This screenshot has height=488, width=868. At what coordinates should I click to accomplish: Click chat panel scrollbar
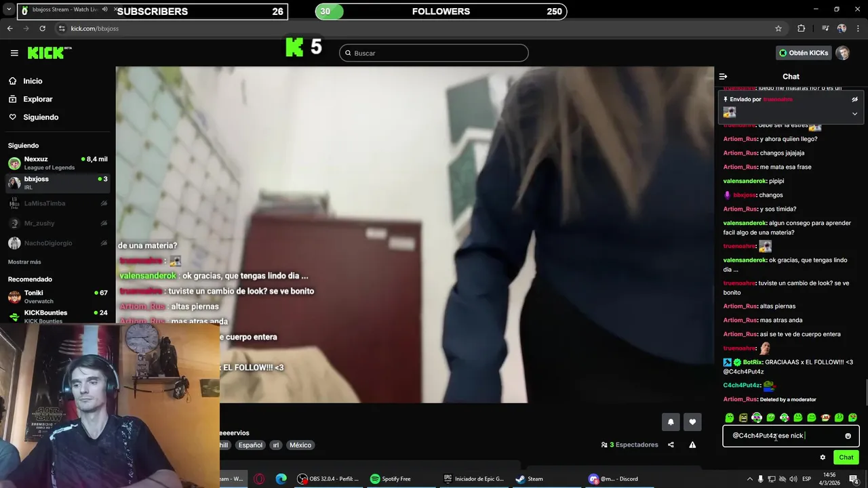(x=866, y=392)
